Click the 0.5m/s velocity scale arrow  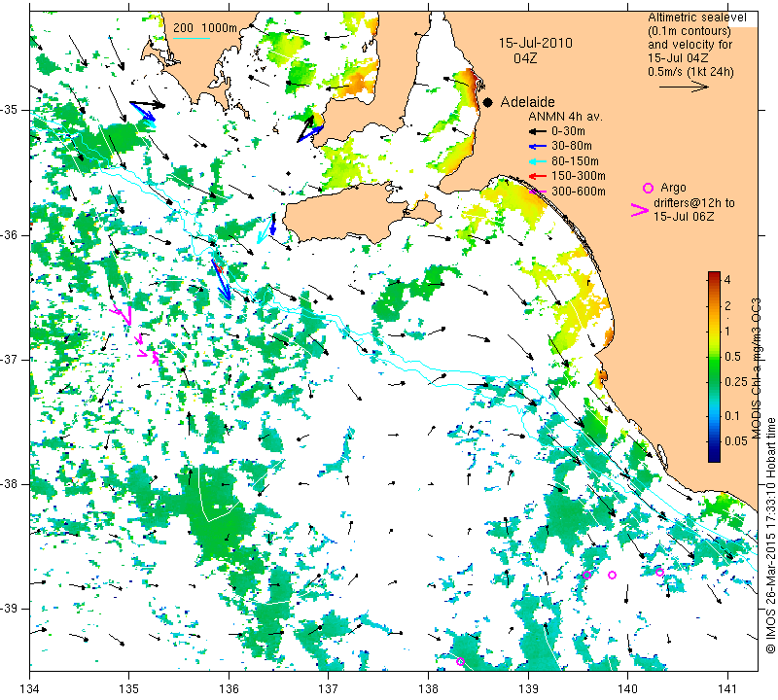(684, 87)
